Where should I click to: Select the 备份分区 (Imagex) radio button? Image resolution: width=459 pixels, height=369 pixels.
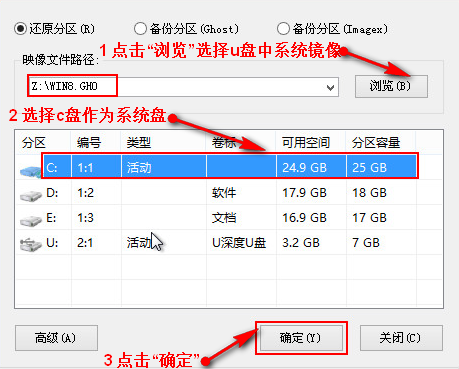click(283, 29)
